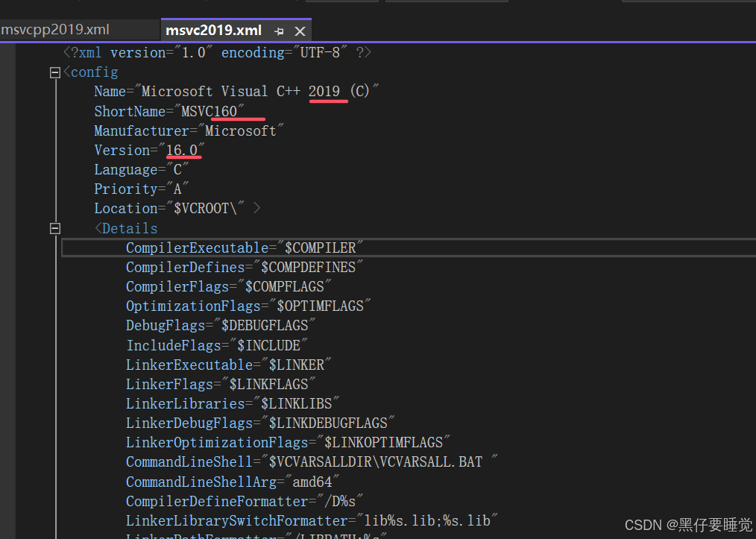Select the highlighted CompilerExecutable line
756x539 pixels.
click(246, 247)
